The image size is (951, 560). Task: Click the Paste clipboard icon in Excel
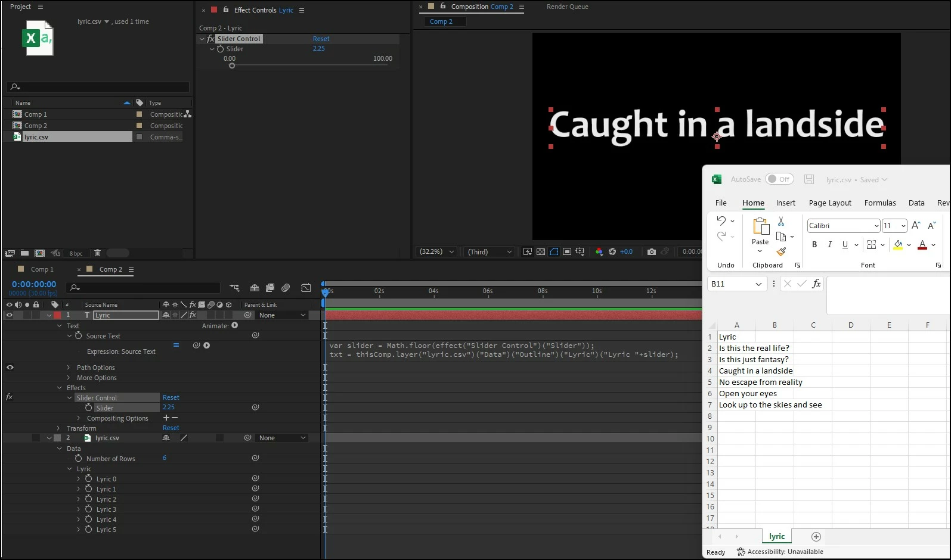[x=760, y=226]
